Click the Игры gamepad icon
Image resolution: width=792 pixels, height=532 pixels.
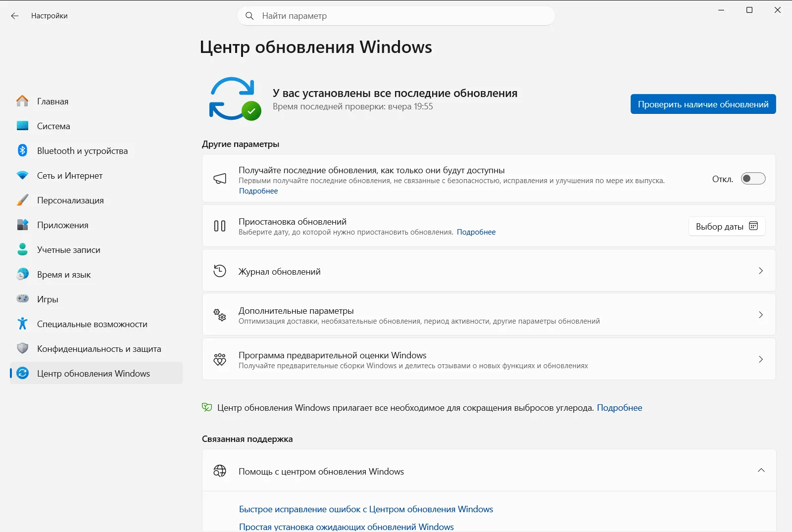[22, 299]
